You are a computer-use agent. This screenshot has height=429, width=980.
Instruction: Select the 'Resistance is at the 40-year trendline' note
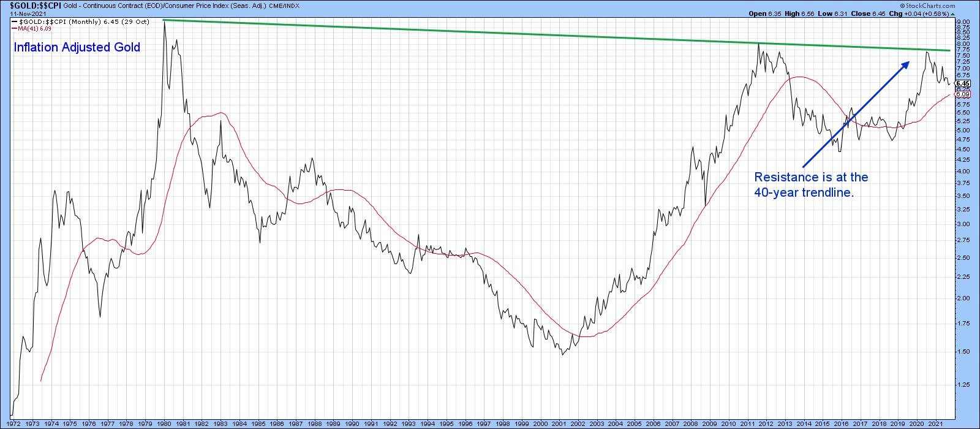(x=810, y=184)
